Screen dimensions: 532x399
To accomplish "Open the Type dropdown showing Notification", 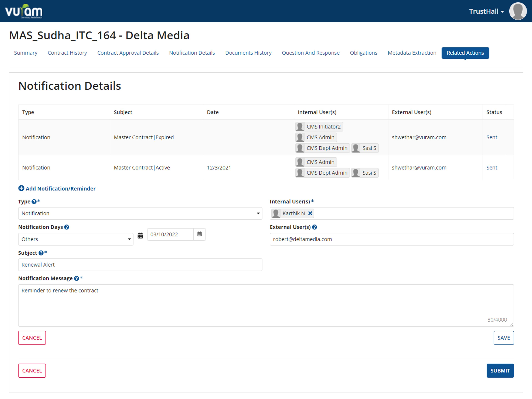I will coord(140,213).
